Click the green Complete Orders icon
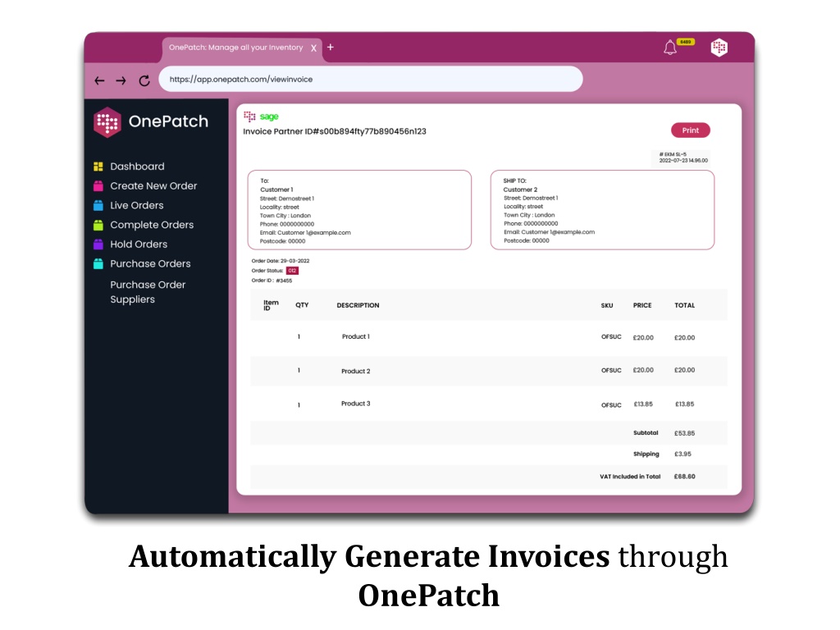The height and width of the screenshot is (630, 840). 98,225
